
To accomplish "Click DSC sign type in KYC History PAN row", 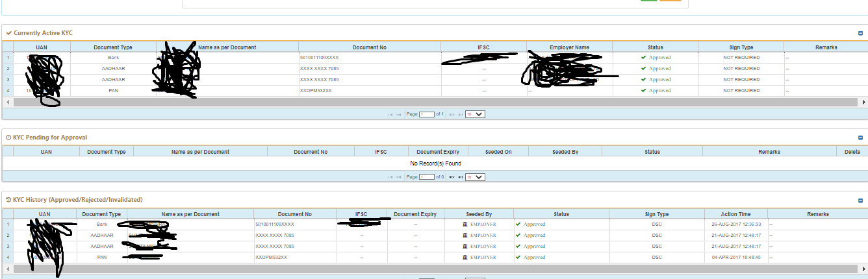I will pyautogui.click(x=657, y=258).
